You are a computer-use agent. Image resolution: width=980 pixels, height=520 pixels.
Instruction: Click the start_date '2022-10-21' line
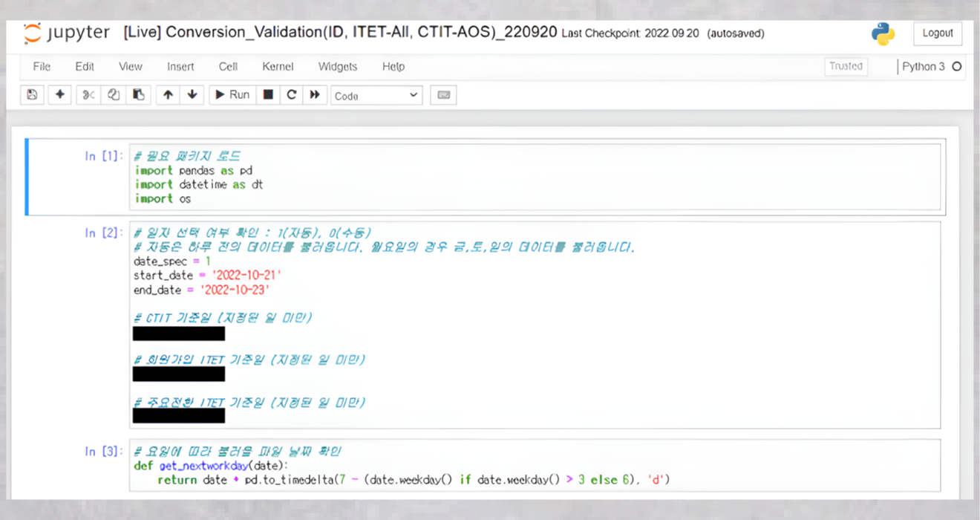pos(207,276)
